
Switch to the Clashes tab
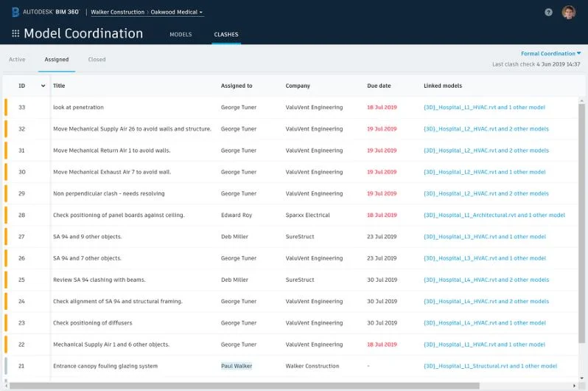click(226, 35)
